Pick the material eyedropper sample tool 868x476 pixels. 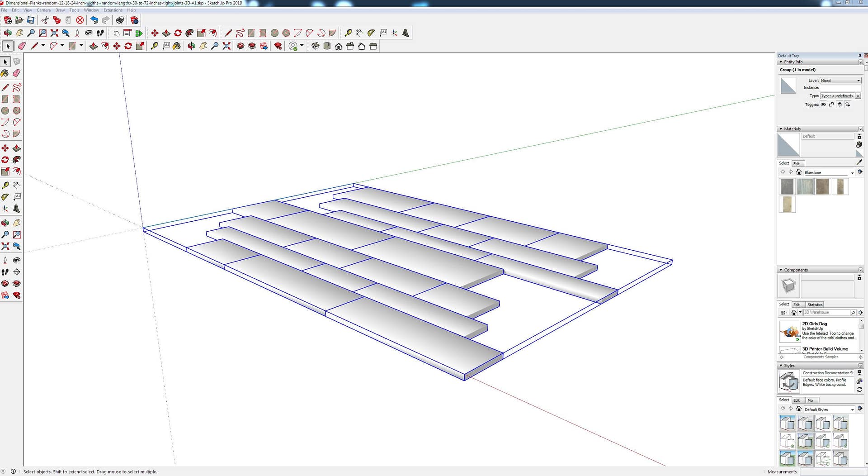(x=859, y=162)
